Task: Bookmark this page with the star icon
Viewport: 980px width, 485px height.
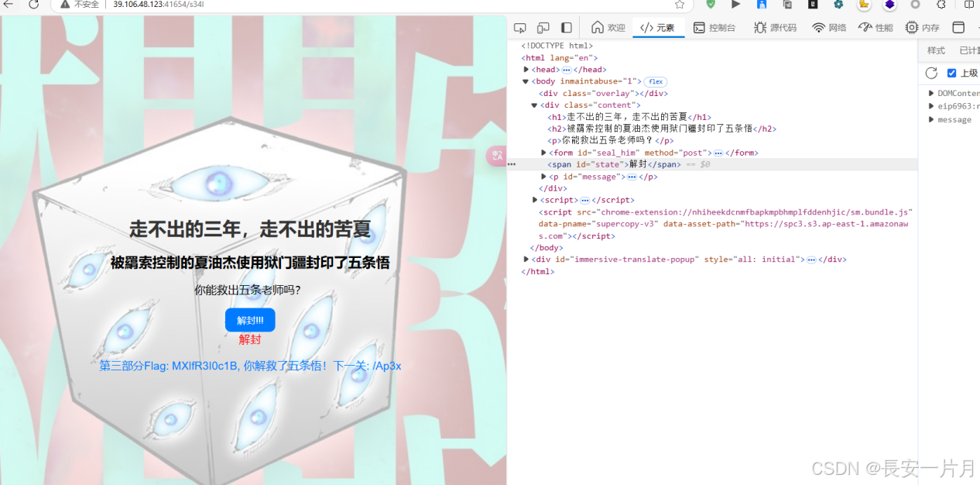Action: coord(679,5)
